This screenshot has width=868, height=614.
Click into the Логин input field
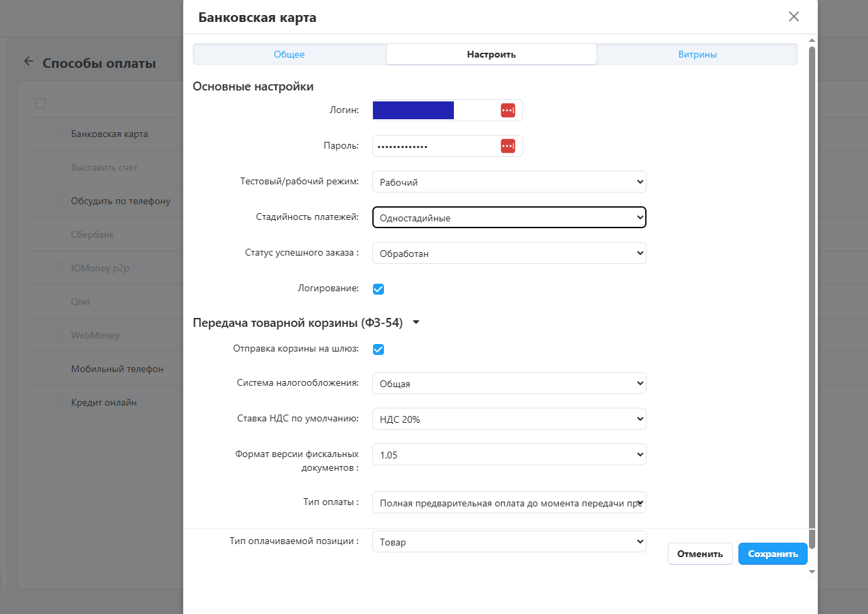point(448,110)
